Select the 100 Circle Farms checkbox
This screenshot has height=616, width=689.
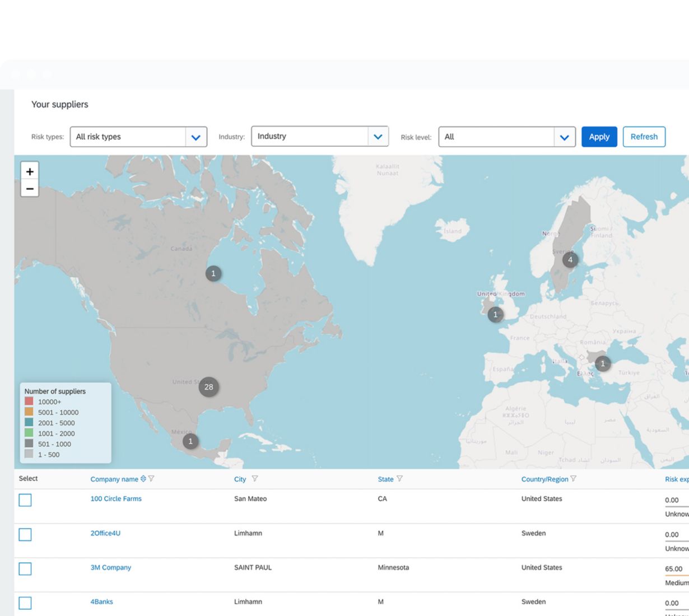25,500
